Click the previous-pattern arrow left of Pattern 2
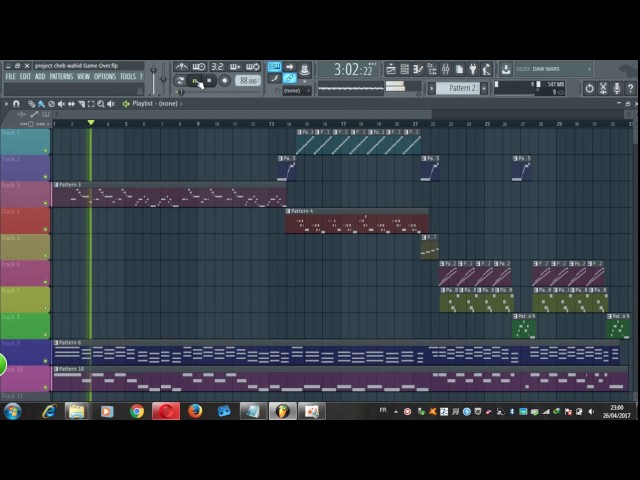 (x=432, y=88)
